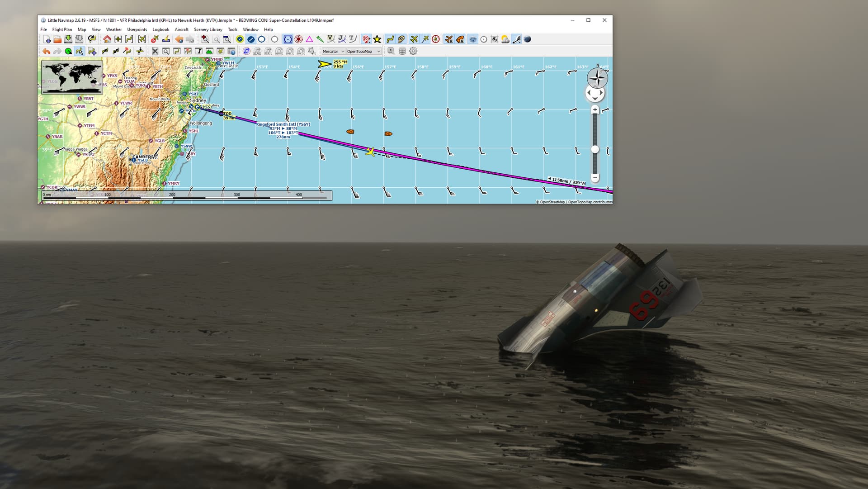Click the weather sun-cloud icon
The width and height of the screenshot is (868, 489).
click(505, 39)
